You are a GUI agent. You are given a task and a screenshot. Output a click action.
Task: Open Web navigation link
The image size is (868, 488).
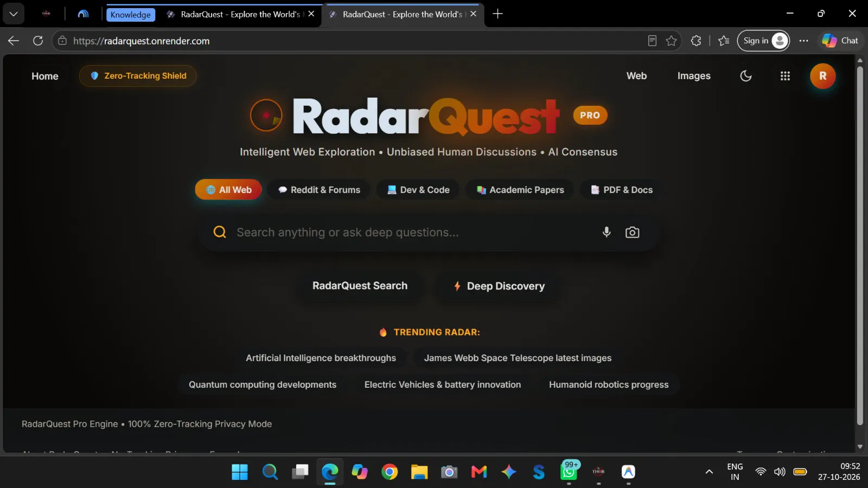click(636, 76)
